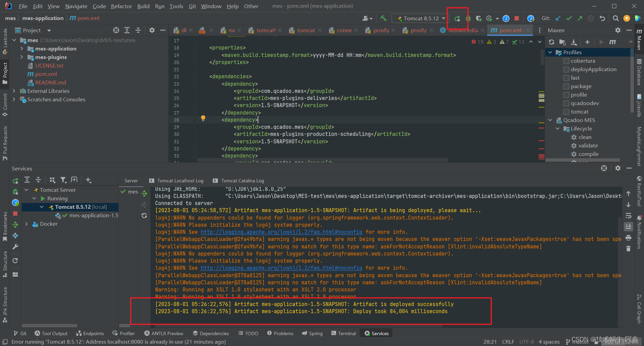Click Select Opened File target icon in Project panel
This screenshot has width=644, height=346.
pyautogui.click(x=116, y=30)
